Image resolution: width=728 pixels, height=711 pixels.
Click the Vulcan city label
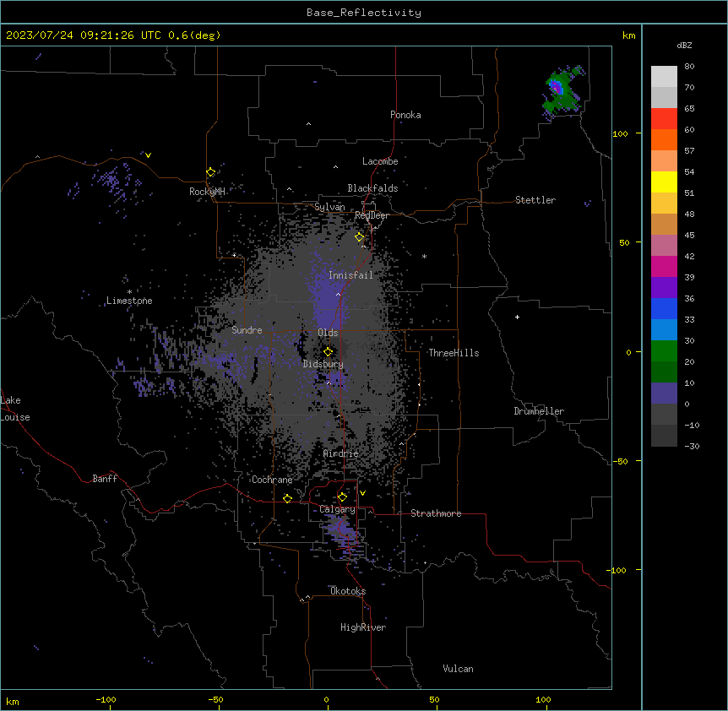tap(458, 669)
